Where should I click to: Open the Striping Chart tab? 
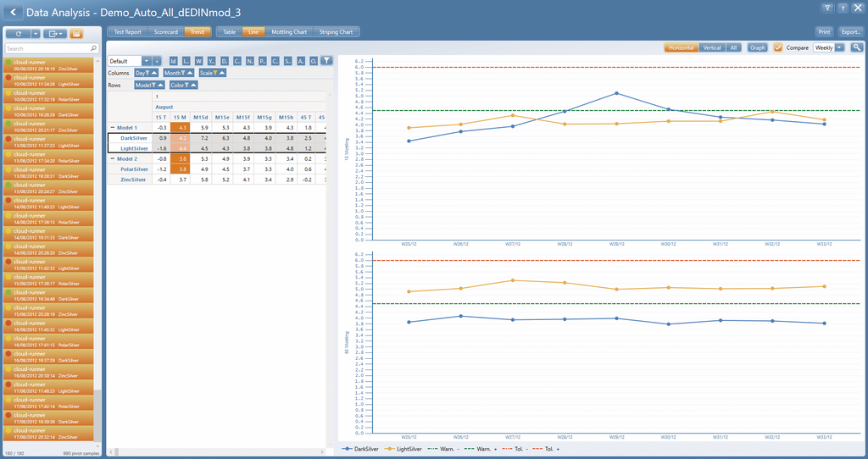coord(336,32)
